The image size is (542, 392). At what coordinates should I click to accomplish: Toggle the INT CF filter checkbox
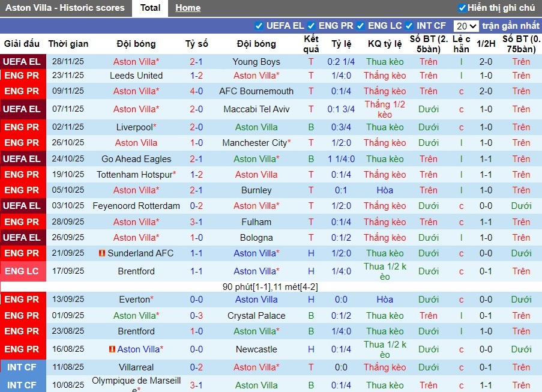(409, 26)
